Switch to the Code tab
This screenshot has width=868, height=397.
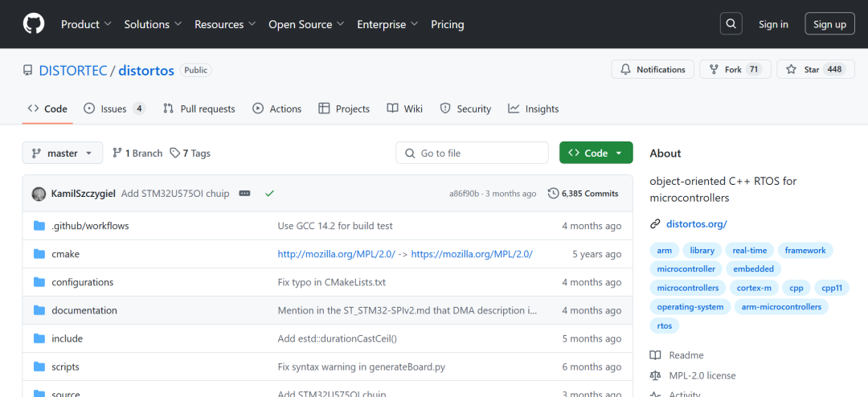click(47, 109)
